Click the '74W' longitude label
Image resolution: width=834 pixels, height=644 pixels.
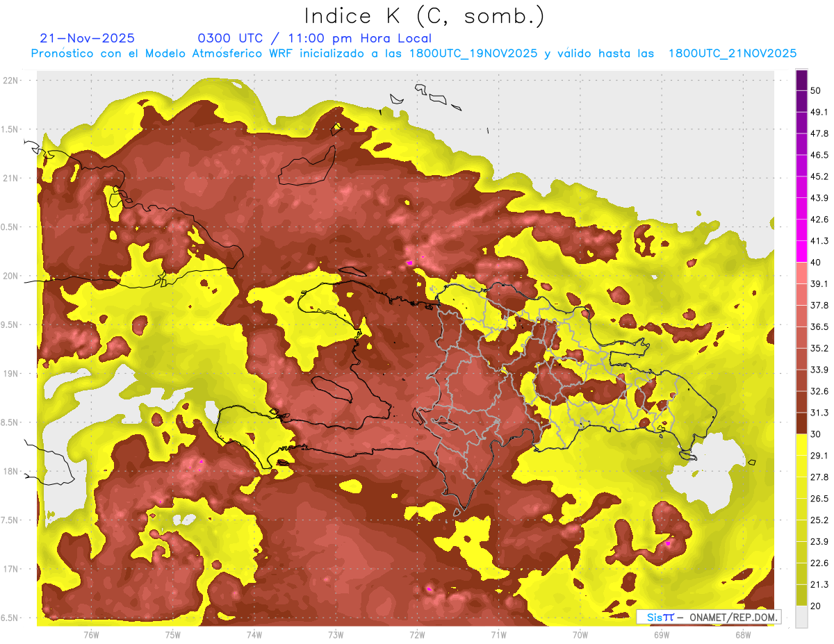(254, 634)
